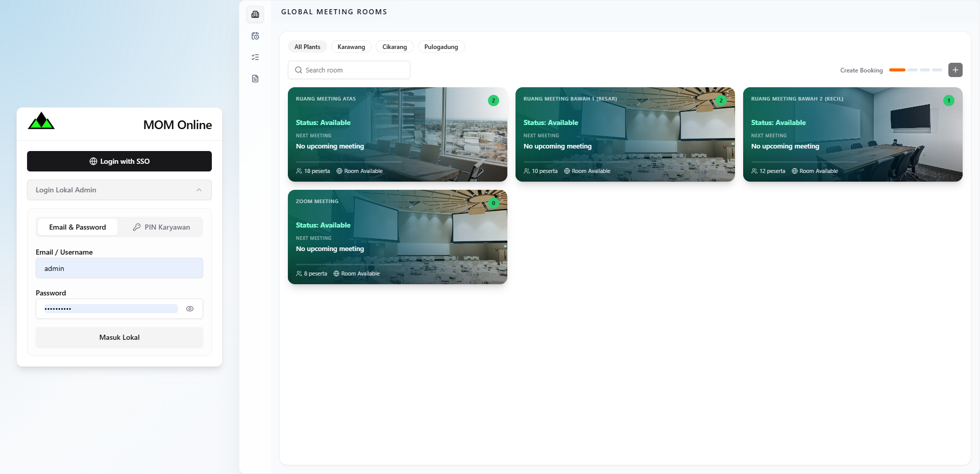This screenshot has width=980, height=474.
Task: Collapse the Login Lokal Admin section
Action: 119,190
